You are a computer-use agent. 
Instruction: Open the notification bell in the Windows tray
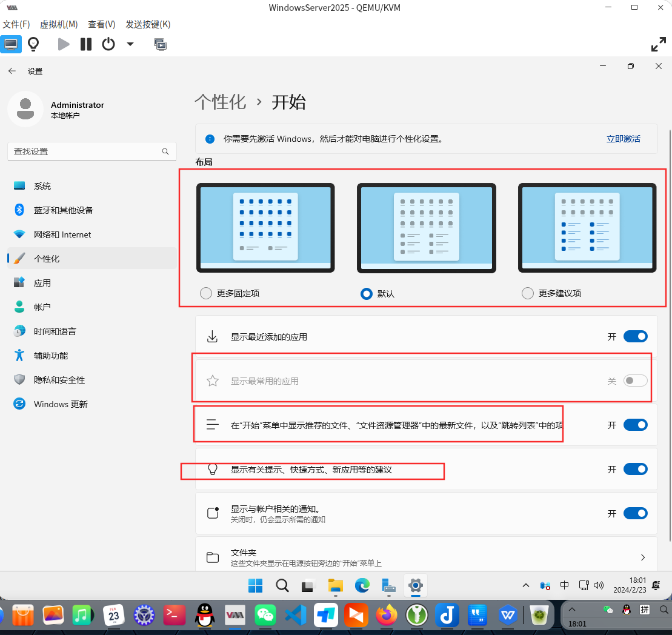(x=656, y=585)
